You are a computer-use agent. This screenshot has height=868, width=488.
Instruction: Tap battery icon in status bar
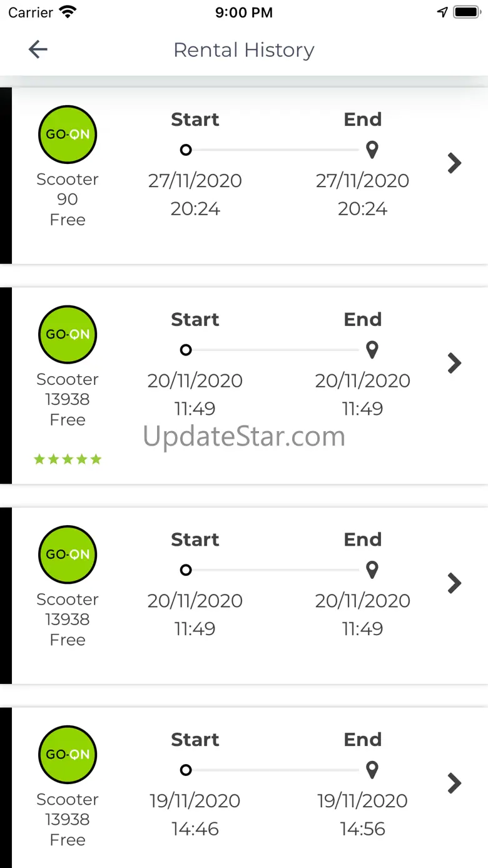click(x=466, y=12)
